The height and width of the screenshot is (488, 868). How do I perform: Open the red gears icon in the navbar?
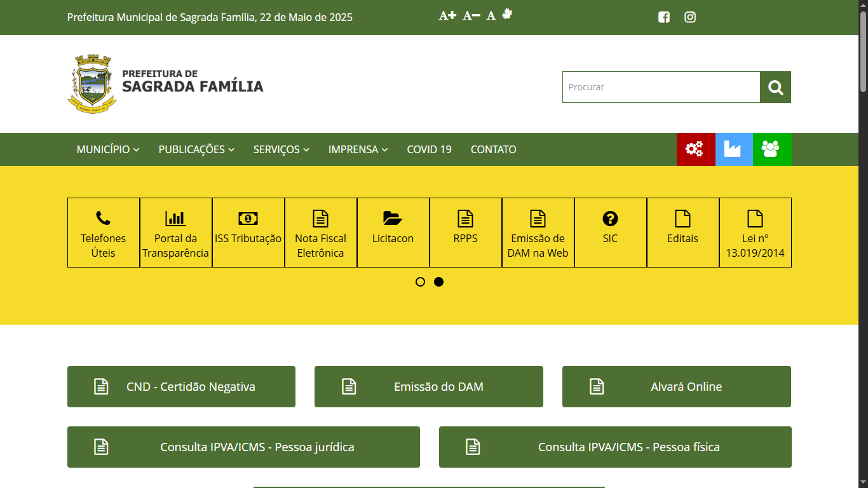click(x=696, y=149)
